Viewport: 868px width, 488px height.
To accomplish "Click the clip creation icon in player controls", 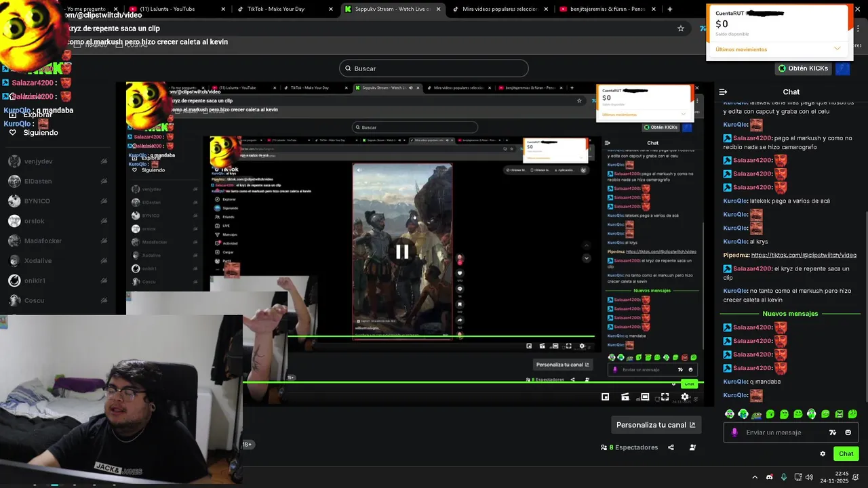I will click(x=625, y=397).
